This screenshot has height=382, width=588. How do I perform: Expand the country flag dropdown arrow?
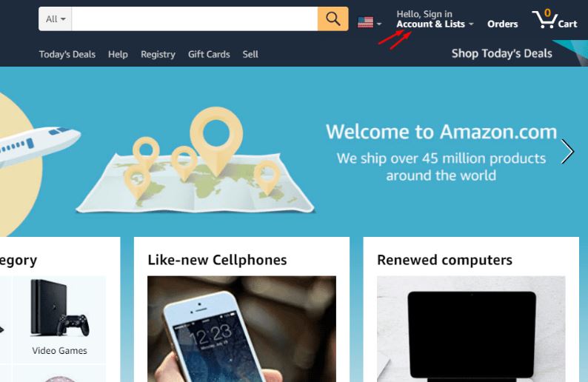coord(379,24)
